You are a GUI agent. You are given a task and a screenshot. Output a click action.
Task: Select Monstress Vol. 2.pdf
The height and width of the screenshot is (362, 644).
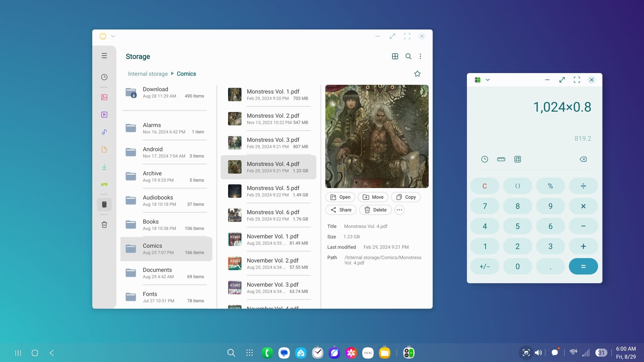pos(268,119)
